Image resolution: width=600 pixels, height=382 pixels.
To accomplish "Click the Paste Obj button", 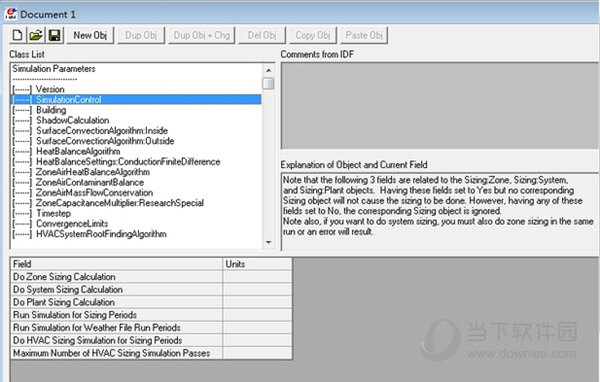I will (364, 35).
